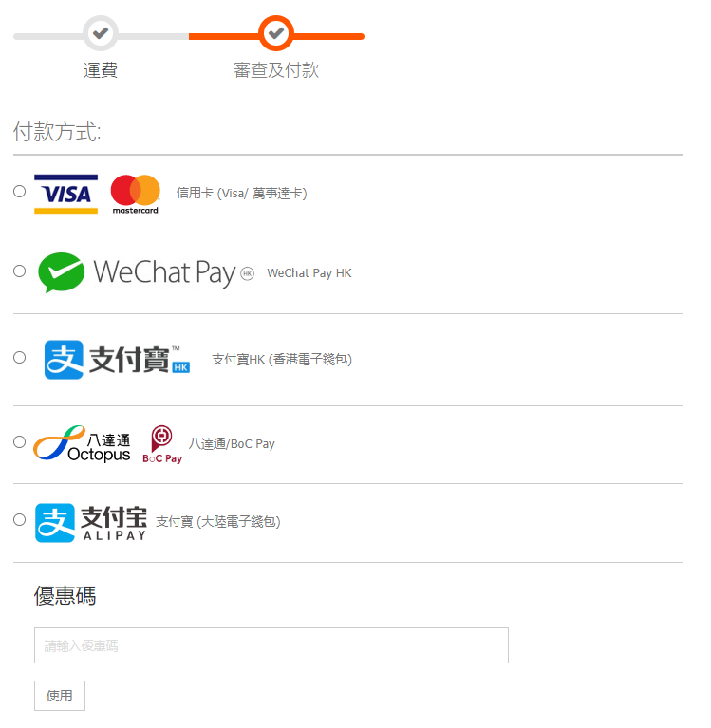Click the 運費 step checkmark circle

101,33
